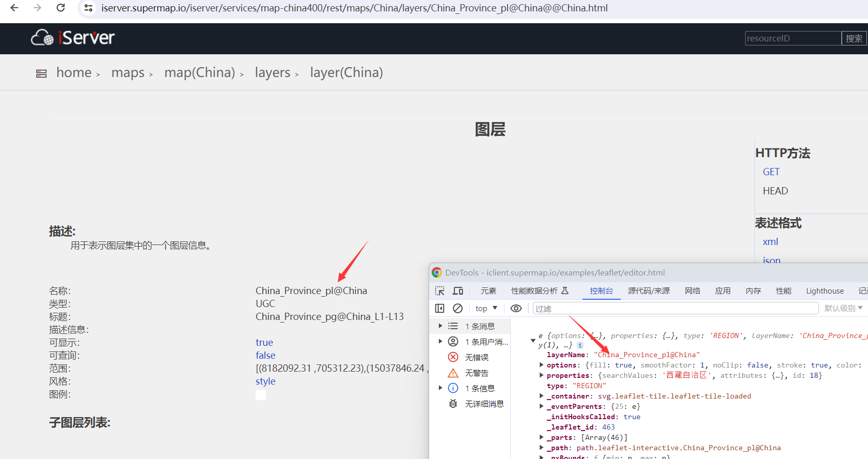868x459 pixels.
Task: Click the messages list icon in sidebar
Action: click(453, 326)
